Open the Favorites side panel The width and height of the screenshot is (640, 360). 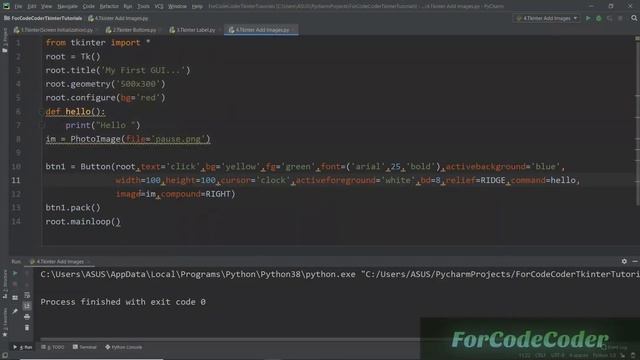click(x=5, y=322)
